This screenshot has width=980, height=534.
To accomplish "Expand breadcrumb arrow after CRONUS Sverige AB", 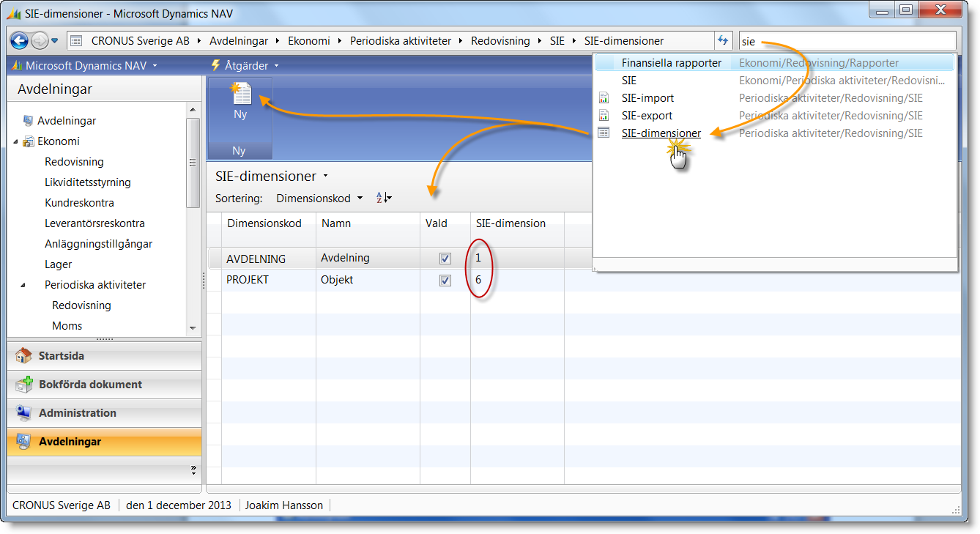I will (200, 41).
